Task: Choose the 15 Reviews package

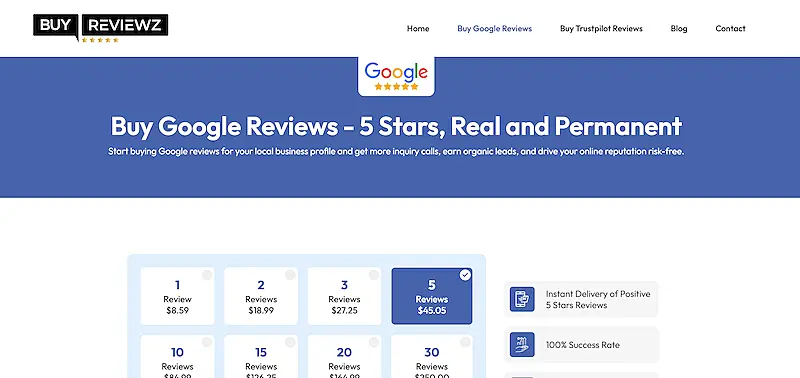Action: click(x=261, y=356)
